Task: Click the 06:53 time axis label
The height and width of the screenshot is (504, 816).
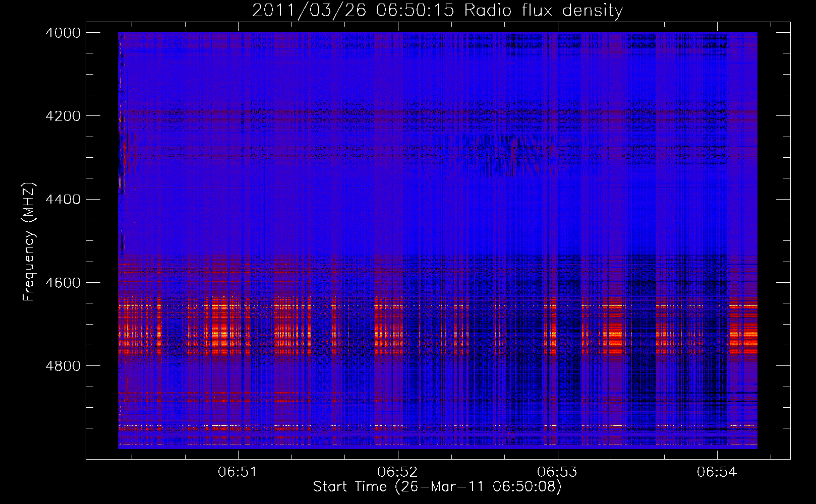Action: (557, 472)
